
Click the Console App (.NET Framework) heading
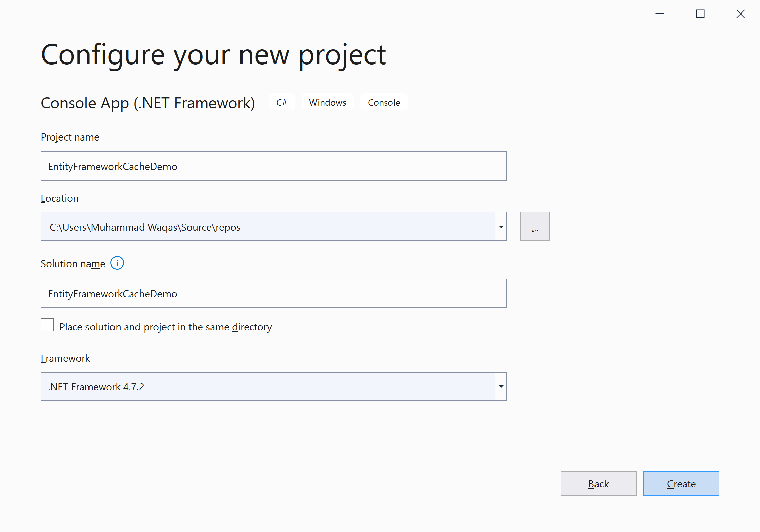[148, 103]
